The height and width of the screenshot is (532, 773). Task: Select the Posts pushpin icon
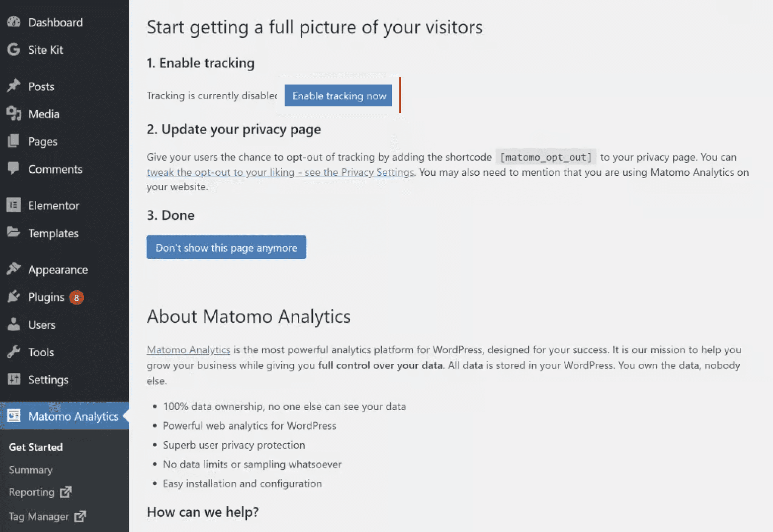14,86
